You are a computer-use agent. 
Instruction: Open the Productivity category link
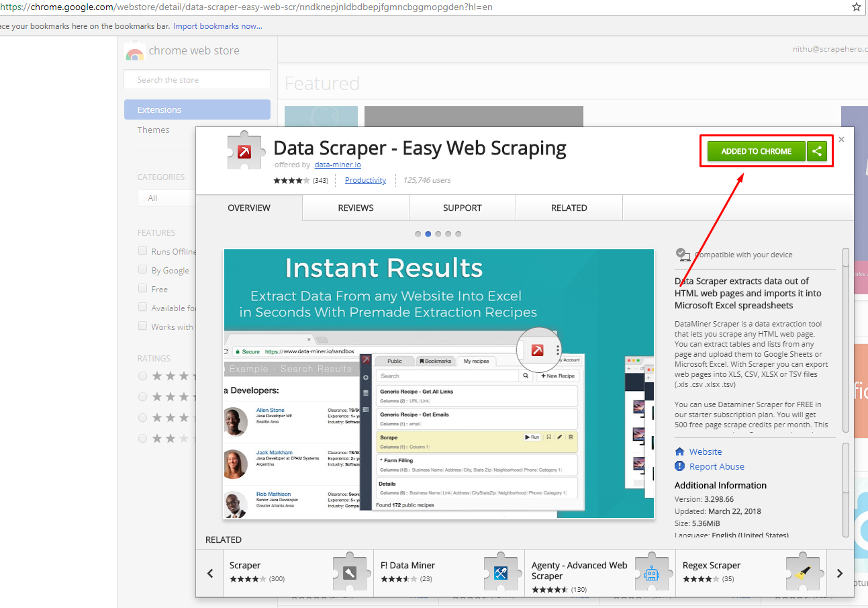coord(365,180)
